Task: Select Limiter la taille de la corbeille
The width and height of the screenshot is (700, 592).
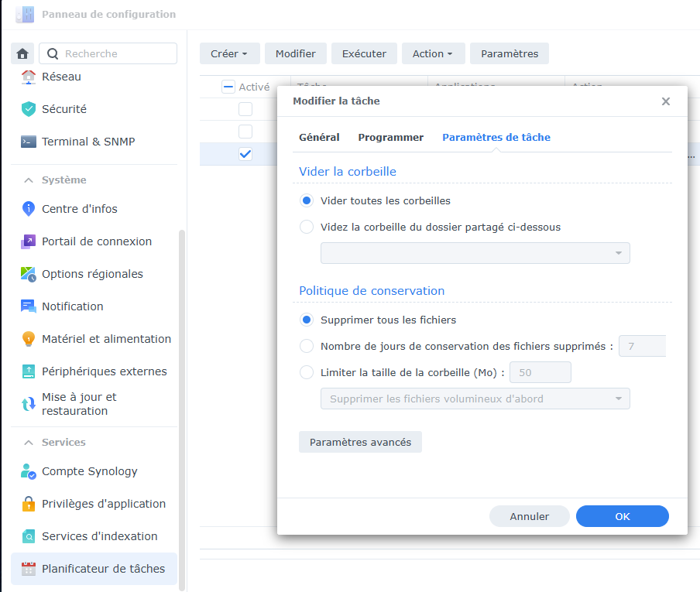Action: [x=307, y=372]
